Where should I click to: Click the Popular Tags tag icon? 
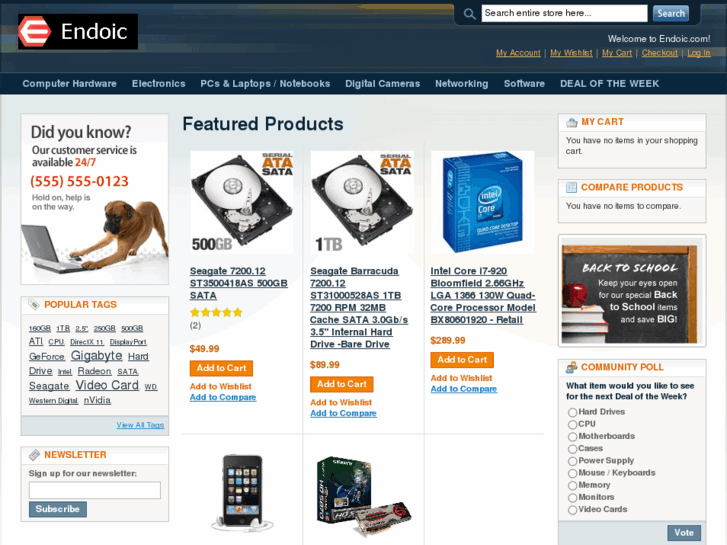(34, 305)
